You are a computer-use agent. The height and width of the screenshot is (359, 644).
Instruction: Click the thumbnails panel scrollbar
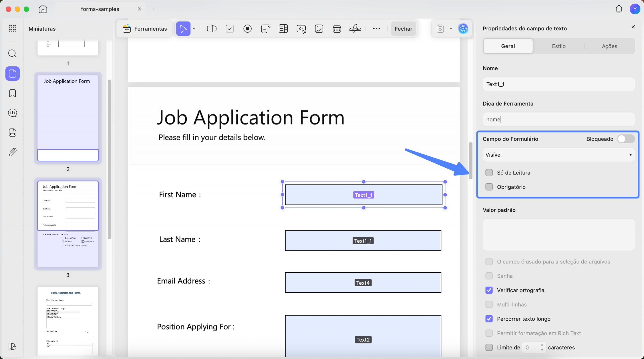[109, 159]
